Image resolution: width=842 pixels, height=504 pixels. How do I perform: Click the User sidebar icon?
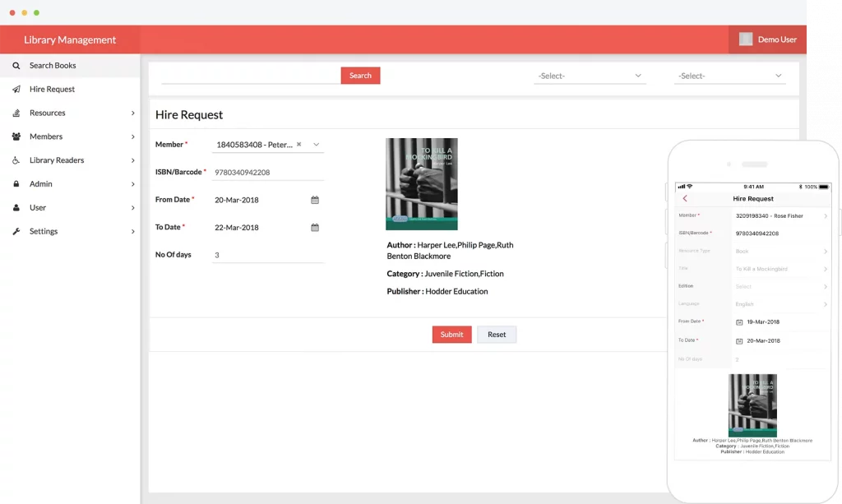coord(17,207)
